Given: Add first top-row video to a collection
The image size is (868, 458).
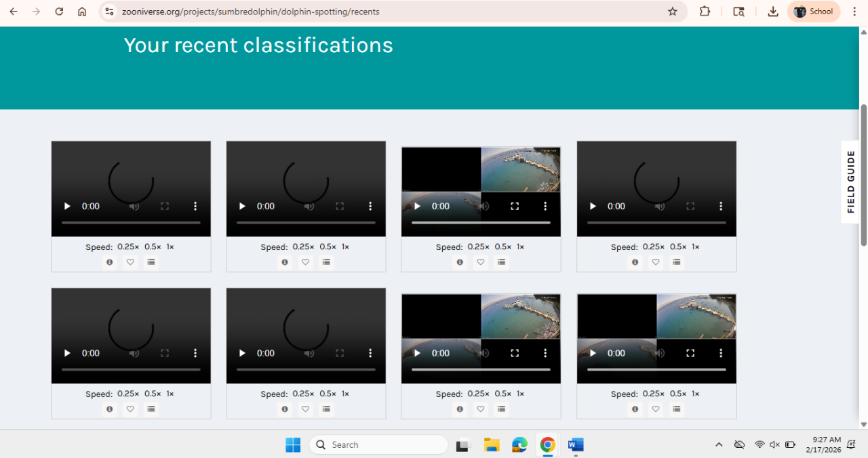Looking at the screenshot, I should click(x=151, y=262).
